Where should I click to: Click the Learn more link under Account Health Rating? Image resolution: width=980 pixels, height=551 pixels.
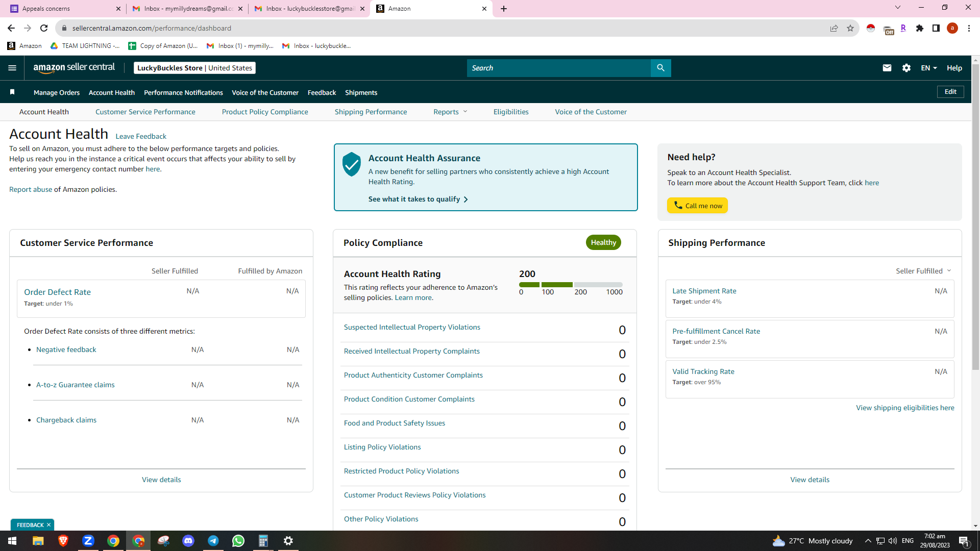coord(413,297)
